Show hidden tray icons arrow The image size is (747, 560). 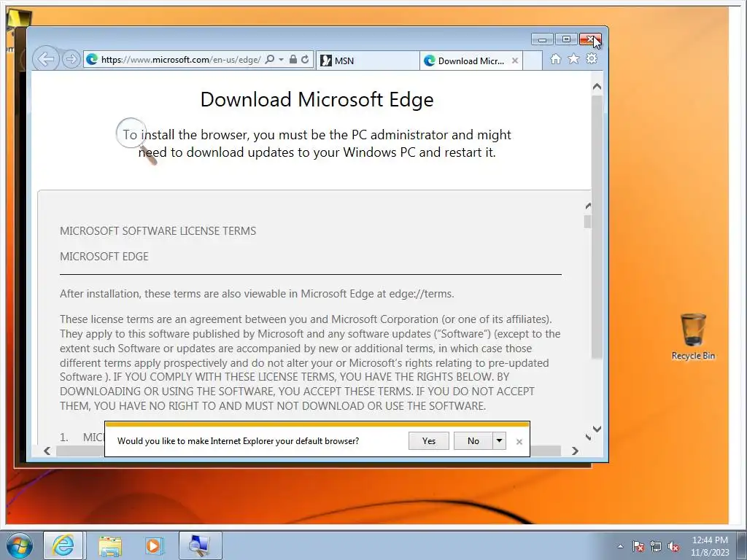(x=620, y=546)
